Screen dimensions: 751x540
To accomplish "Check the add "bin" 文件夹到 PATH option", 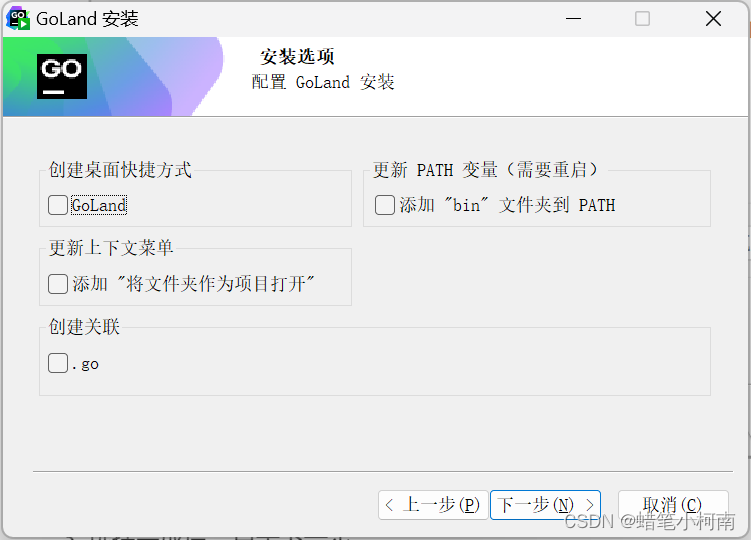I will [x=385, y=205].
